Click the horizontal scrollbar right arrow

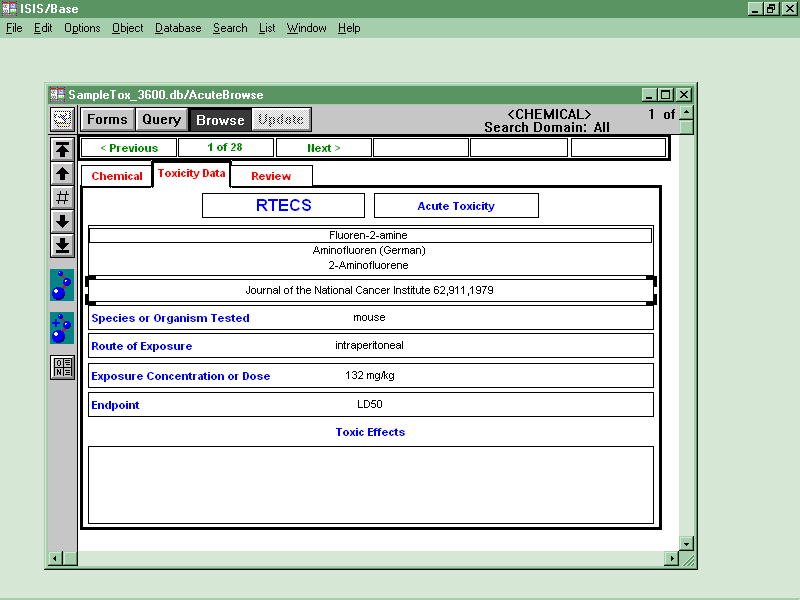[x=671, y=559]
